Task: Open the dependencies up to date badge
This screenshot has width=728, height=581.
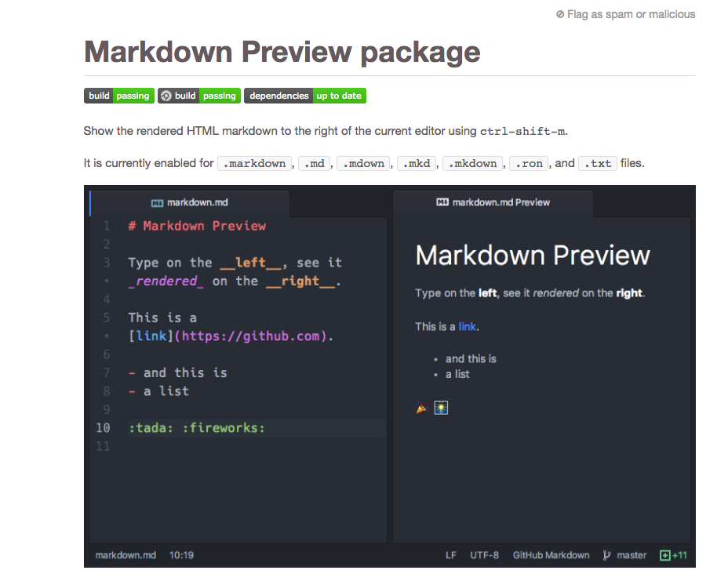Action: (x=305, y=96)
